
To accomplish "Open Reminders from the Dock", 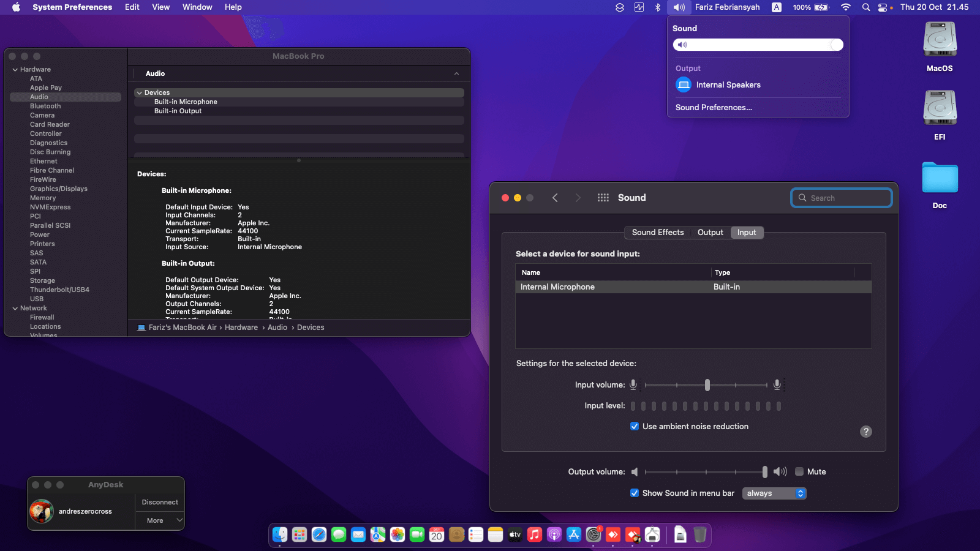I will (x=476, y=534).
